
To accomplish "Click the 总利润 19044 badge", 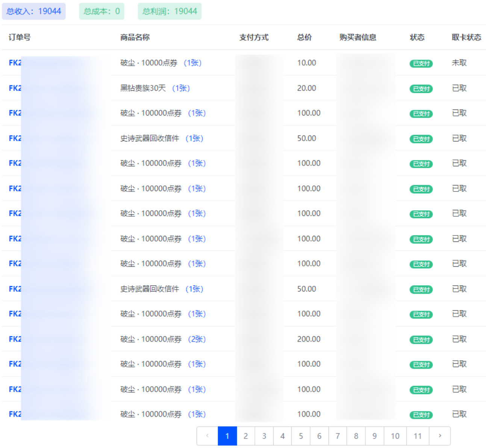I will coord(170,11).
